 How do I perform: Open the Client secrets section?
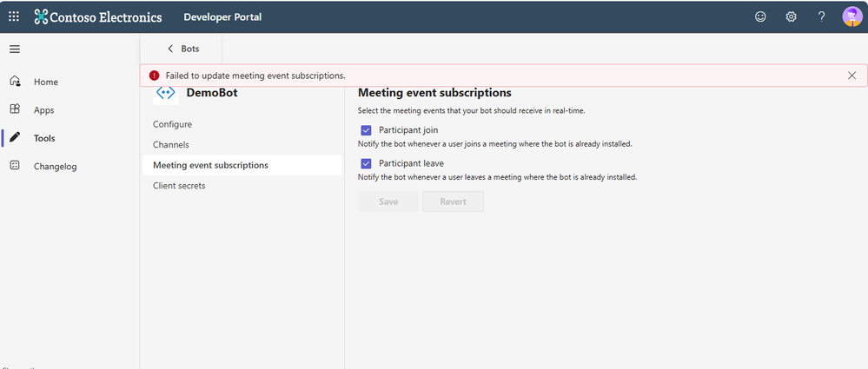179,185
